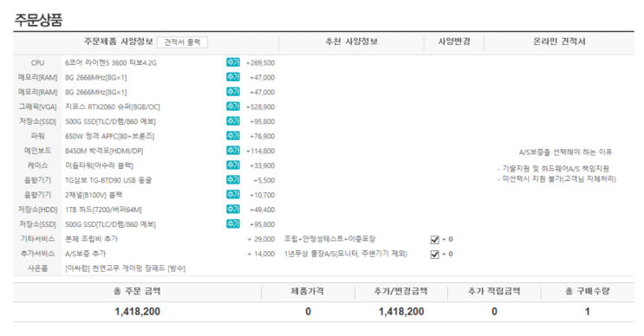Viewport: 644px width, 336px height.
Task: Click the A/S보증을 선택해야 하는 이유 text
Action: (565, 152)
